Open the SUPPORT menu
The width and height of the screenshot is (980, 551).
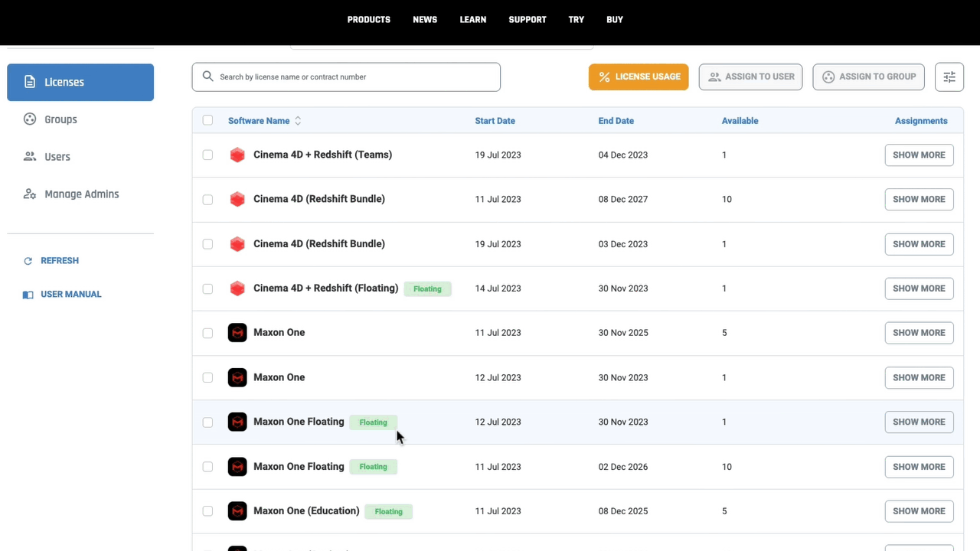pos(528,20)
